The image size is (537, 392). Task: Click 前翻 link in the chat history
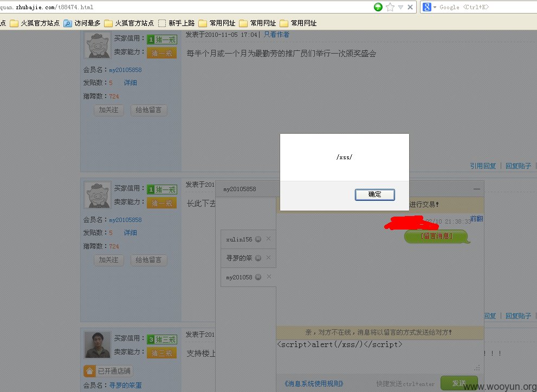click(x=476, y=219)
